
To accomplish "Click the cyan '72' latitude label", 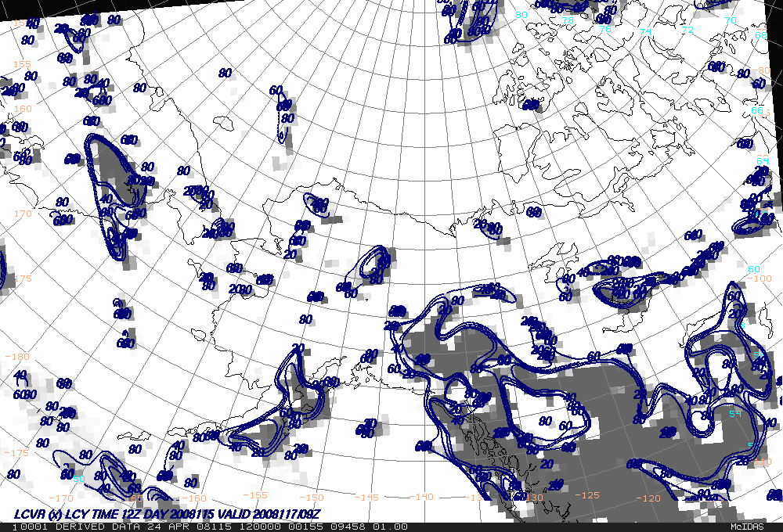I will pyautogui.click(x=687, y=30).
